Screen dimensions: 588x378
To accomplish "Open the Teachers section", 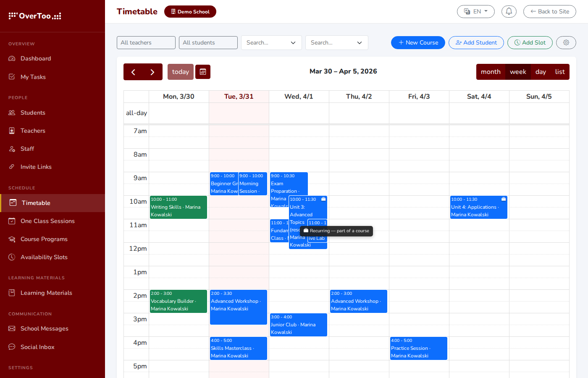I will (33, 131).
